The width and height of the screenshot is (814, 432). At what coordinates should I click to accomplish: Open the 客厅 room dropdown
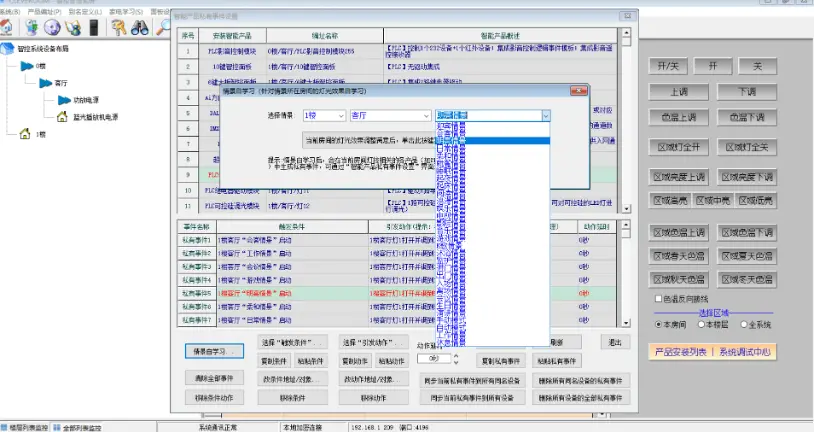(x=427, y=116)
